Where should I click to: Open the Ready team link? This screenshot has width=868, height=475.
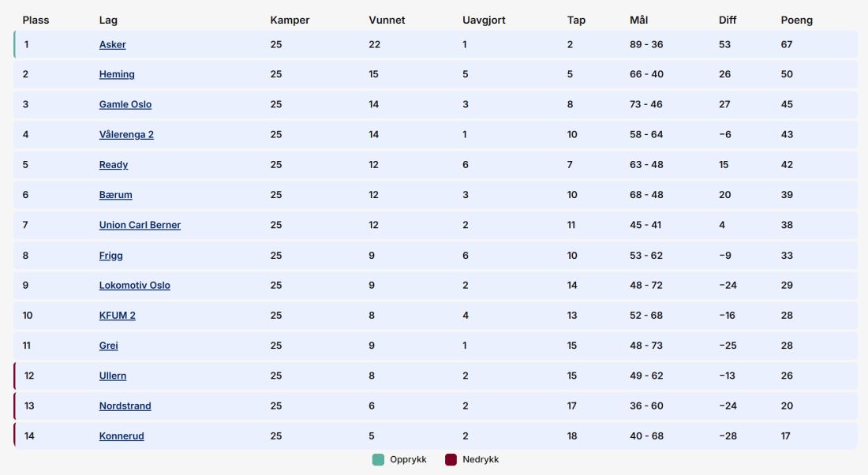(x=114, y=164)
